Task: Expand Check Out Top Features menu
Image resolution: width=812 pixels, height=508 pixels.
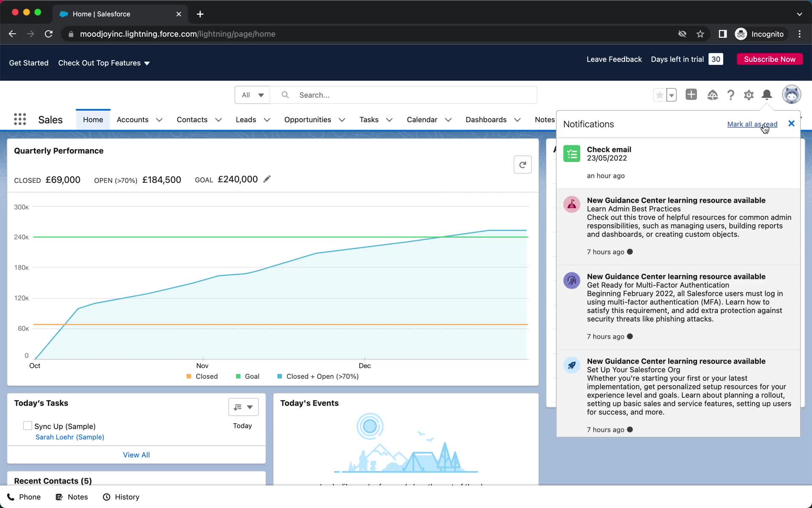Action: [104, 63]
